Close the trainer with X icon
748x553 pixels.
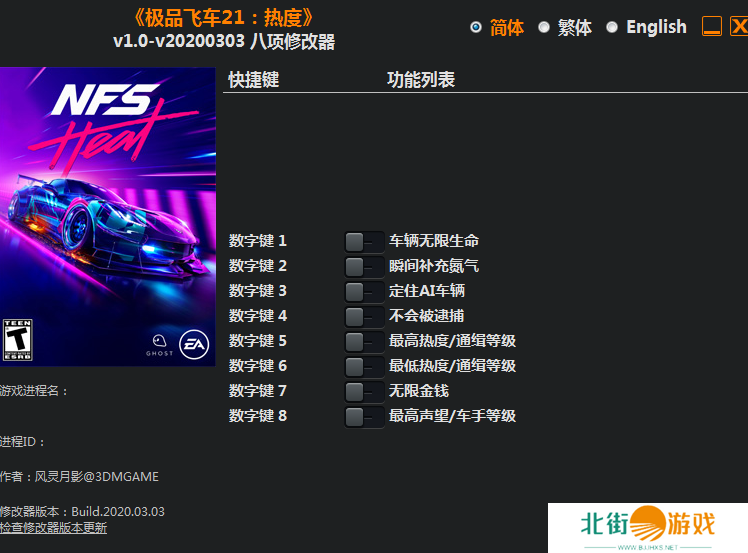point(738,27)
